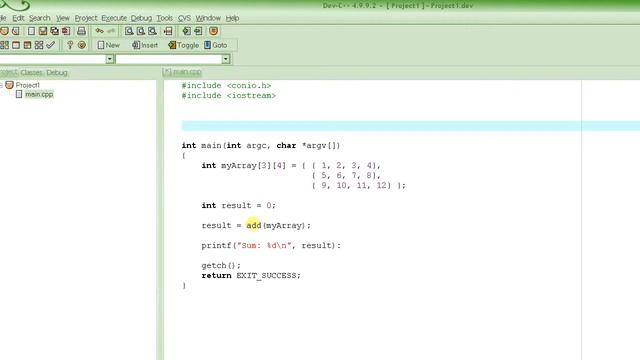The image size is (640, 360).
Task: Click the Goto bookmark button
Action: (216, 45)
